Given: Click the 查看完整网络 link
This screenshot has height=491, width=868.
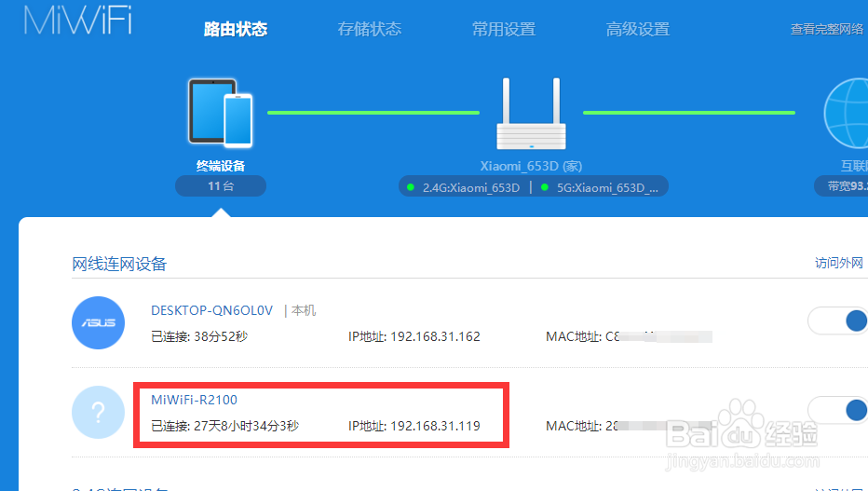Looking at the screenshot, I should pyautogui.click(x=829, y=29).
